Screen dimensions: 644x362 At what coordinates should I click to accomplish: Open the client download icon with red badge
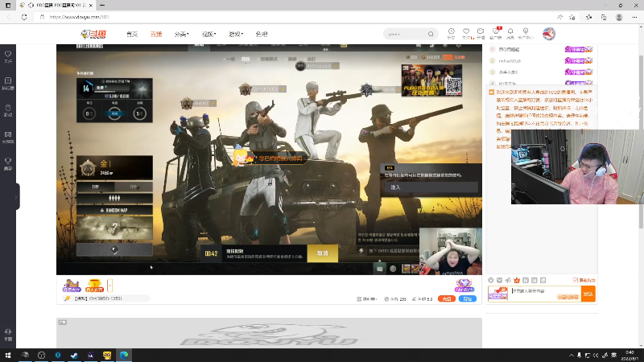click(496, 33)
